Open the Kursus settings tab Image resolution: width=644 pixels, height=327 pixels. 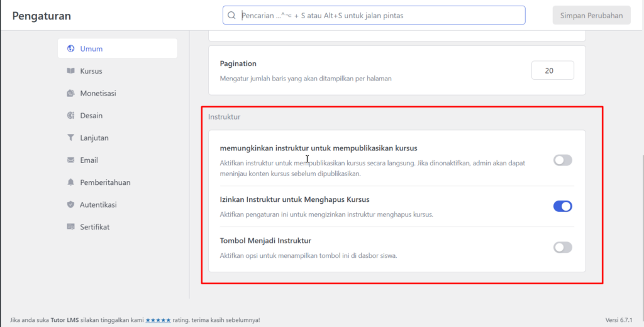click(x=91, y=71)
